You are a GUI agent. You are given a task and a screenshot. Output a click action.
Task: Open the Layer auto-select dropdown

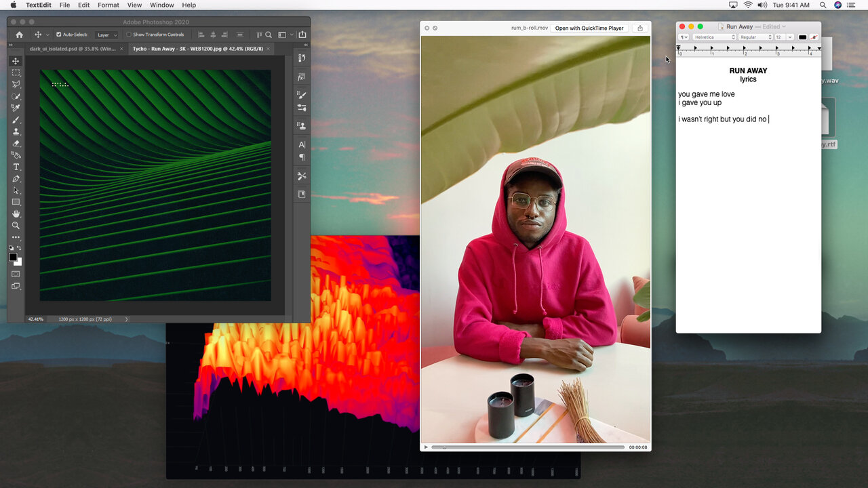click(x=106, y=35)
